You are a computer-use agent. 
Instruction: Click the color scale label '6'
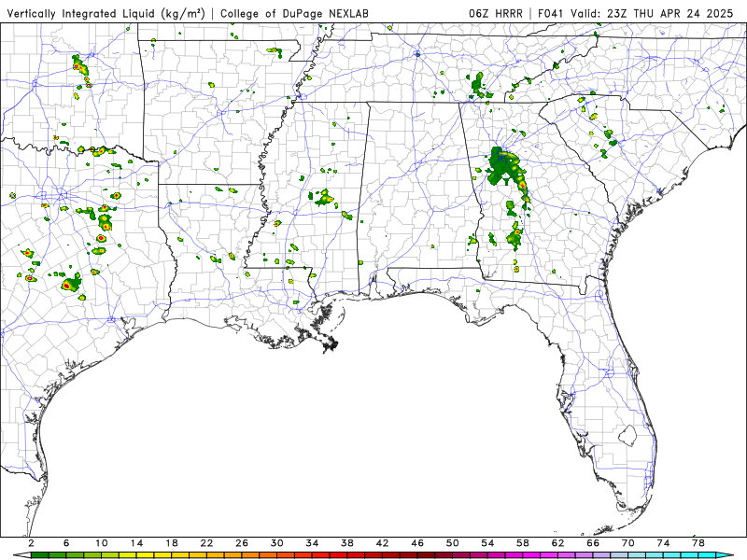pyautogui.click(x=66, y=543)
